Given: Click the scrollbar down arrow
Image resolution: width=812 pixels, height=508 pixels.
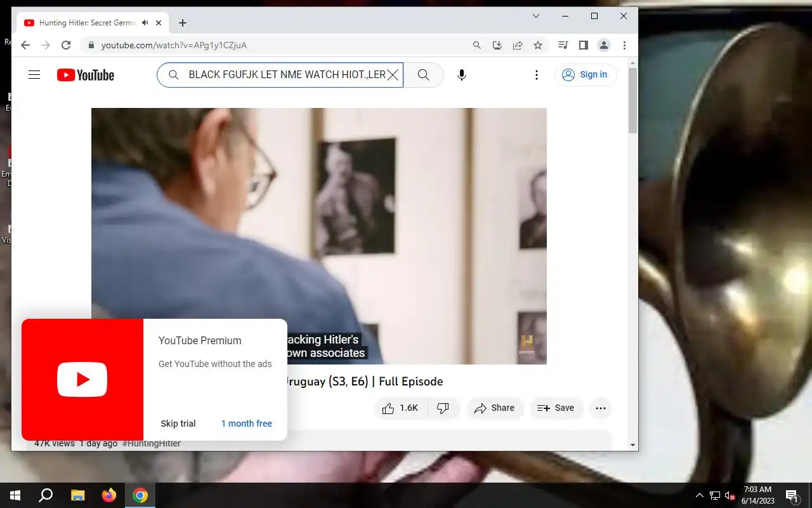Looking at the screenshot, I should (x=632, y=445).
